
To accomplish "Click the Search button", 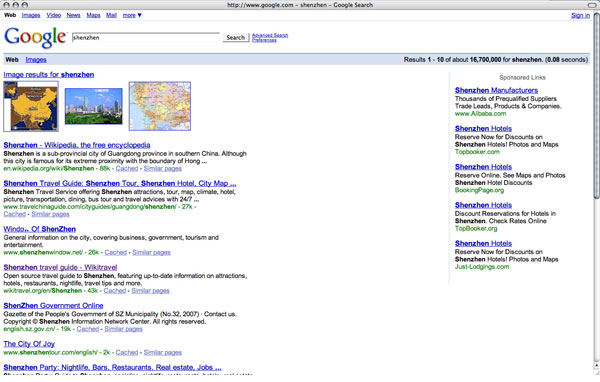I will 236,38.
